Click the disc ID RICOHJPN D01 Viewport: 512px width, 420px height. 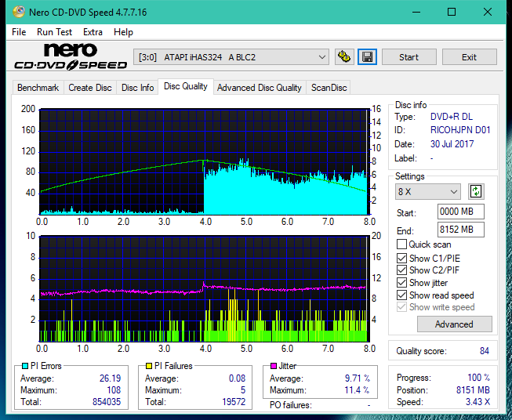click(460, 130)
